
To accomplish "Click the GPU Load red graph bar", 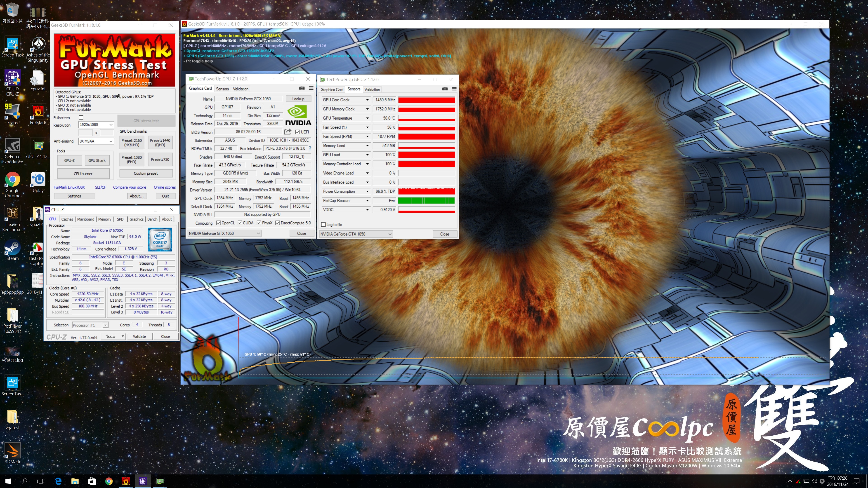I will pos(427,155).
